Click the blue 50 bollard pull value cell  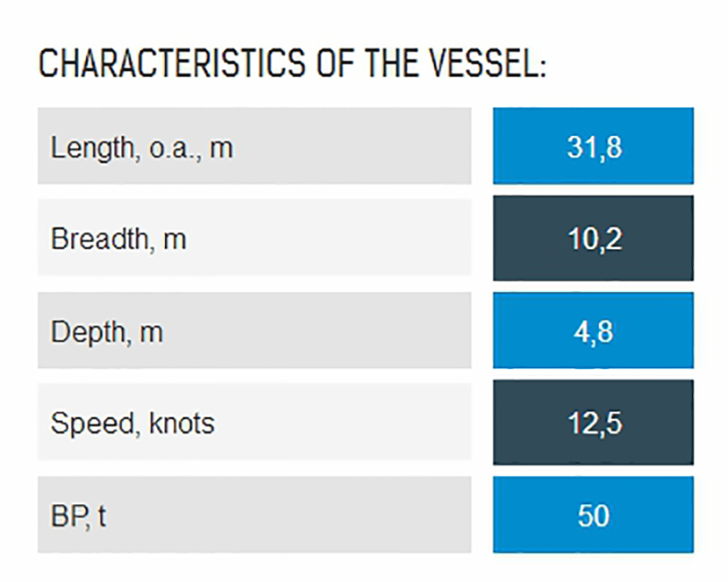tap(594, 515)
